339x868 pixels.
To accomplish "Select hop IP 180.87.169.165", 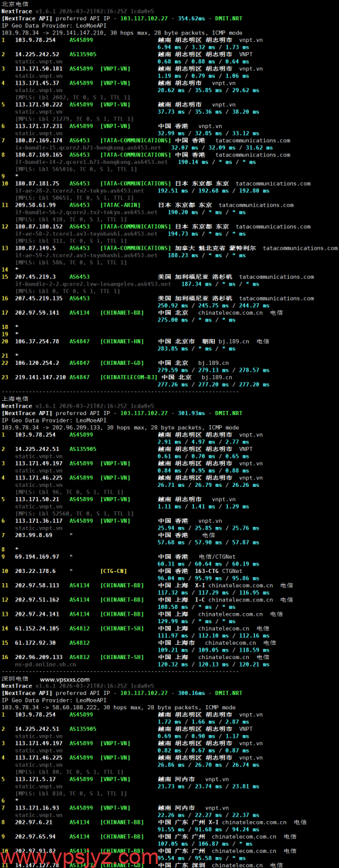I will pyautogui.click(x=39, y=155).
